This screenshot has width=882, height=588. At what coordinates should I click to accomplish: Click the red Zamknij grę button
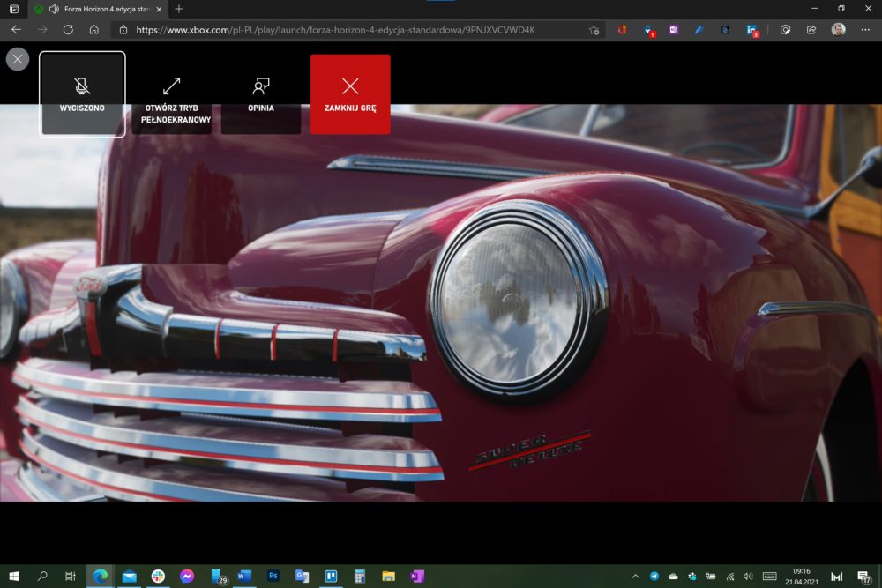350,93
